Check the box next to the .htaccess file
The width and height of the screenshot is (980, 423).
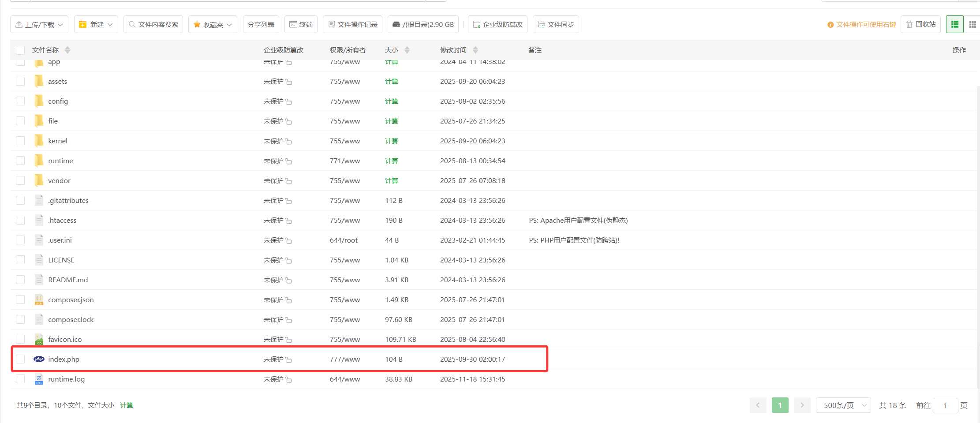(x=20, y=220)
